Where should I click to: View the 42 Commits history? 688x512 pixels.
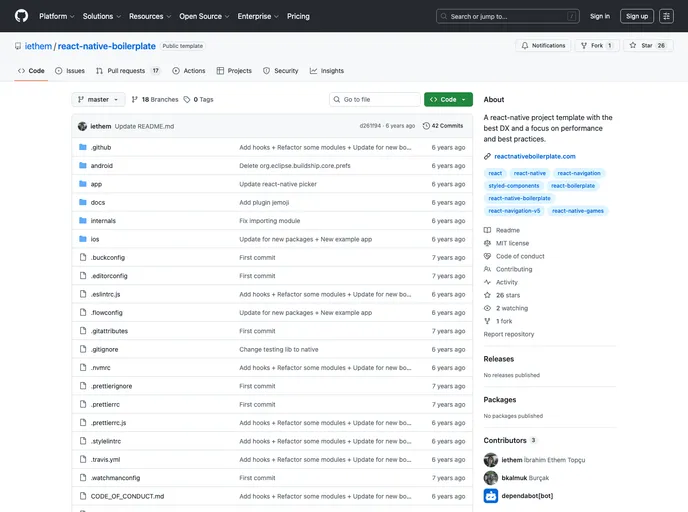[x=443, y=126]
